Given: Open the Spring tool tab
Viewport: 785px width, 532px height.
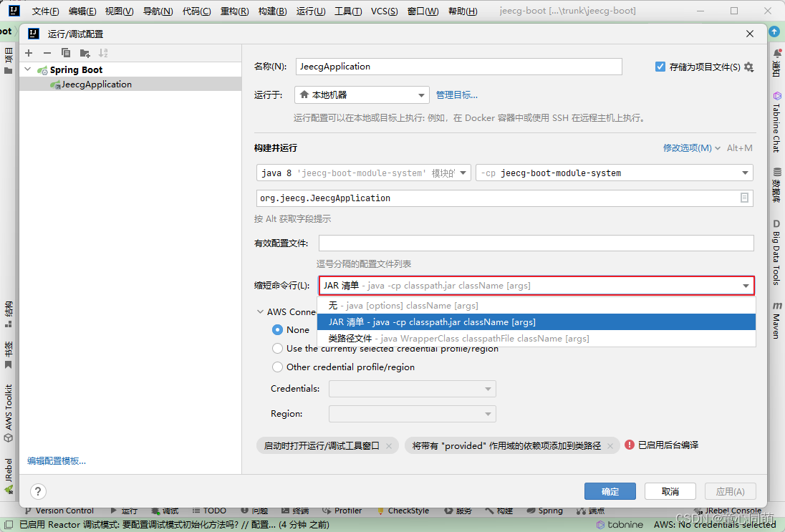Looking at the screenshot, I should point(545,511).
